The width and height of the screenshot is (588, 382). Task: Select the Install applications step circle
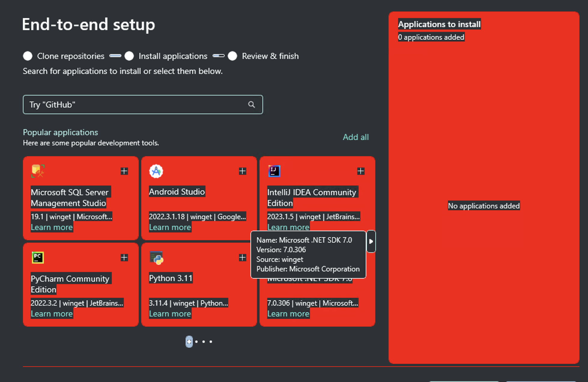[x=129, y=56]
